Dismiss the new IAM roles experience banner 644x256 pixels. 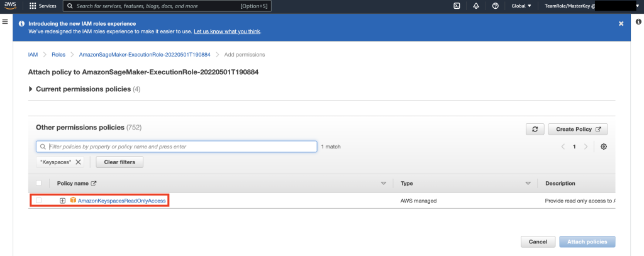[x=621, y=24]
